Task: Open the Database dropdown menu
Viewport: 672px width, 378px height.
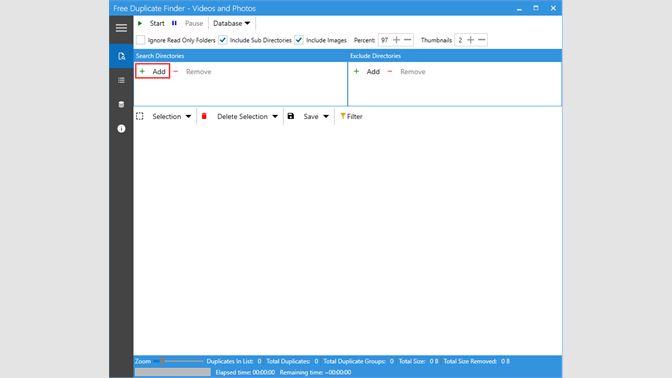Action: point(231,23)
